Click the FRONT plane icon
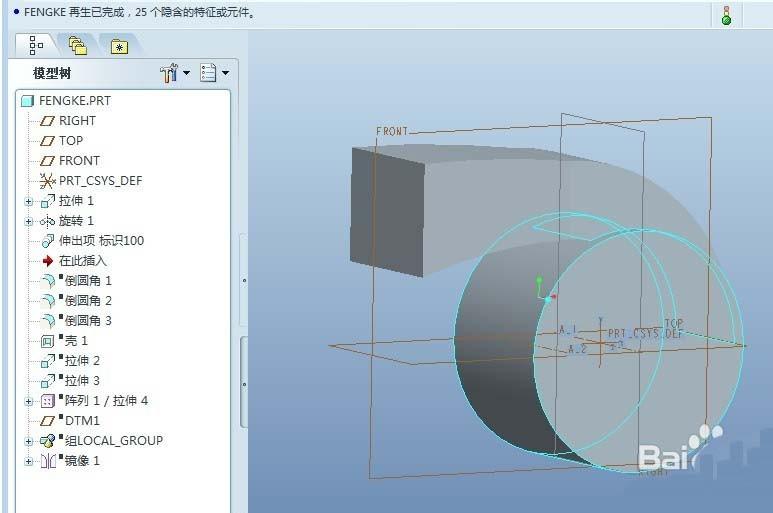Viewport: 773px width, 513px height. 47,161
